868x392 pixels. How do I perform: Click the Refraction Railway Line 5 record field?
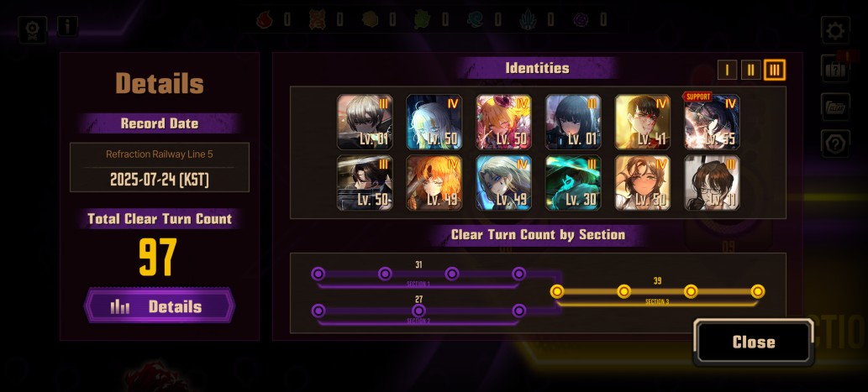(160, 167)
